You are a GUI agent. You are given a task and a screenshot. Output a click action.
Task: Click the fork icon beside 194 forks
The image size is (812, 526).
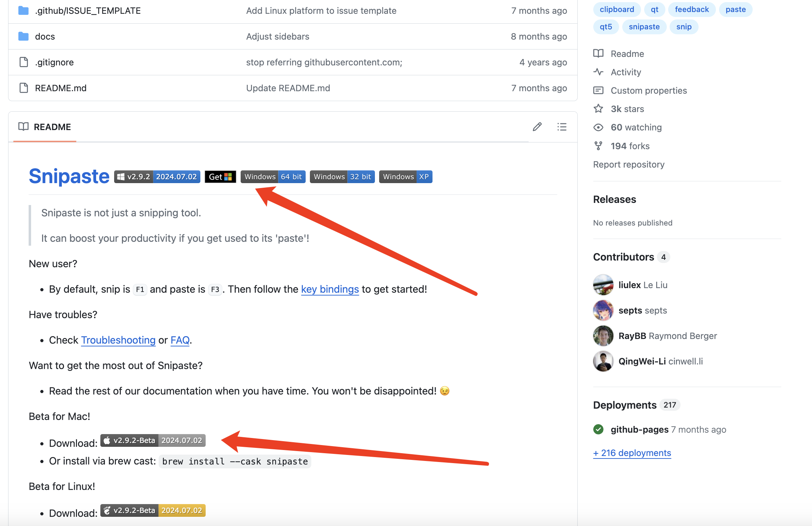[x=598, y=146]
